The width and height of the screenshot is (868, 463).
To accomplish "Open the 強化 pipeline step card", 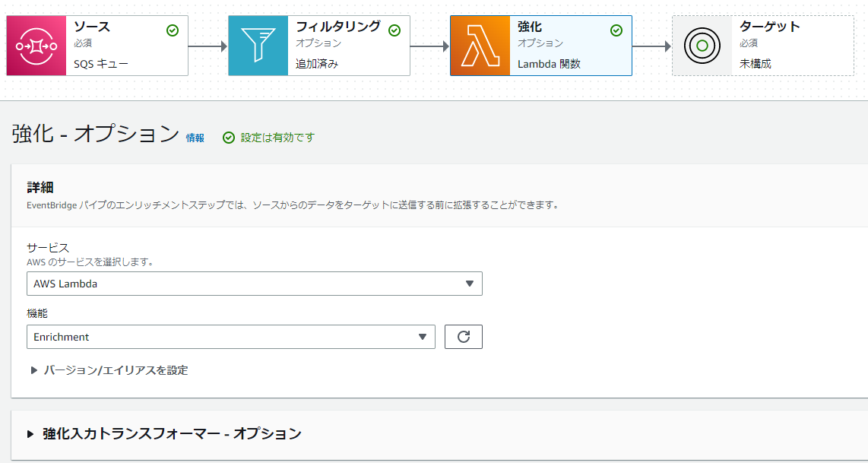I will [541, 46].
